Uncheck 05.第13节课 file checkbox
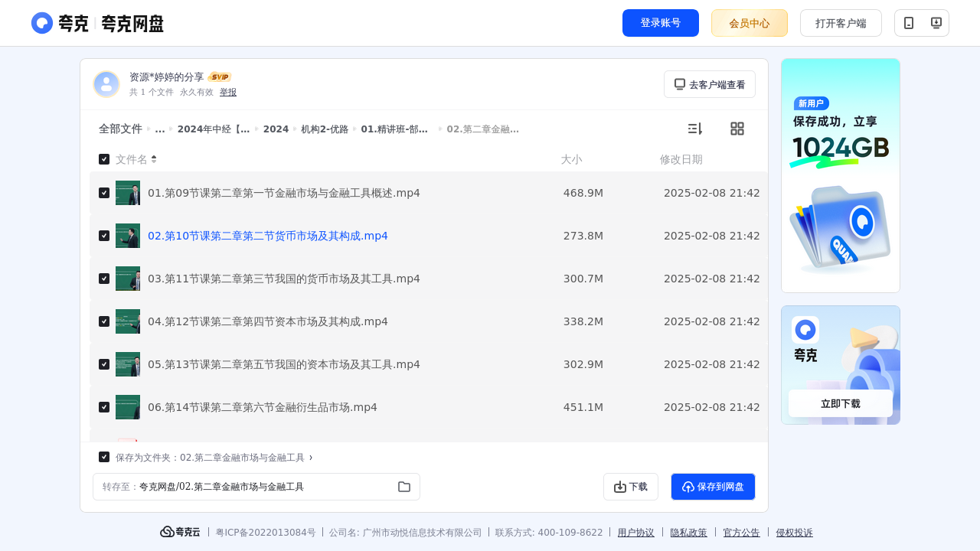The height and width of the screenshot is (551, 980). 104,364
